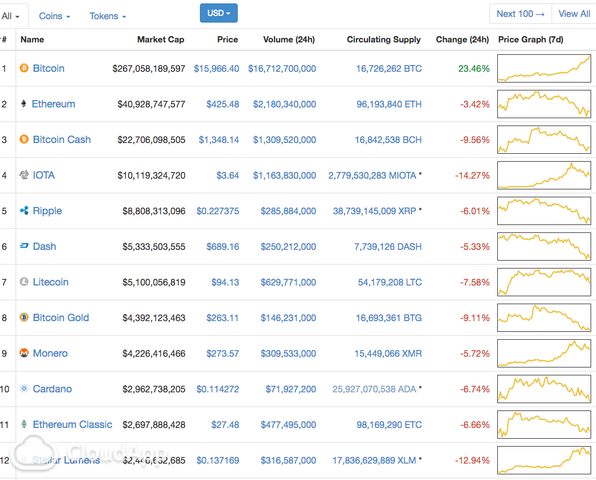This screenshot has height=480, width=596.
Task: Click Bitcoin's 23.46% change value
Action: (x=474, y=69)
